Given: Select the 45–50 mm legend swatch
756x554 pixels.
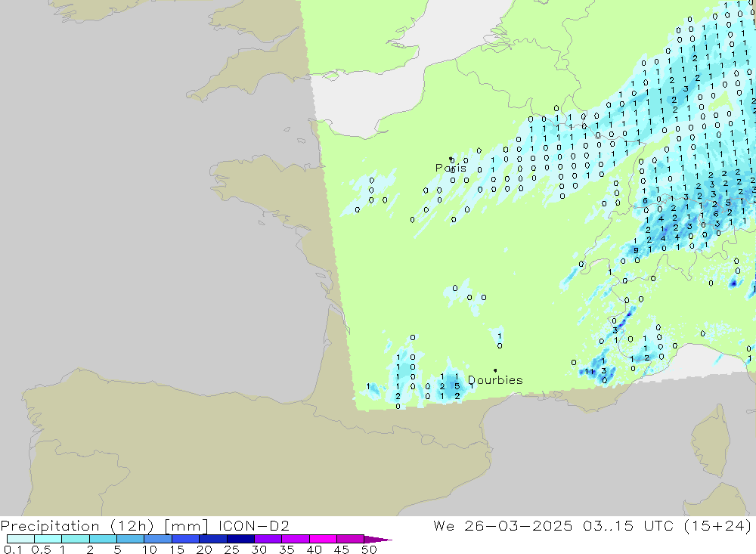Looking at the screenshot, I should point(350,539).
